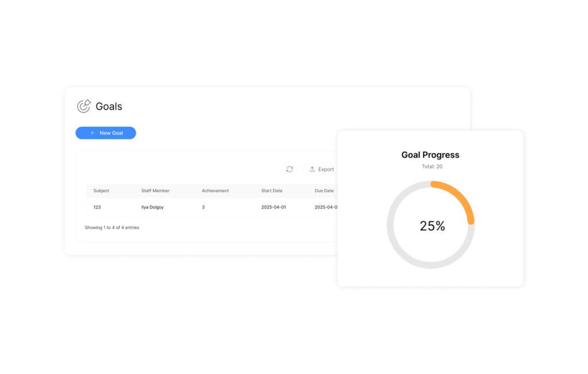Click the upload arrow icon beside Export

click(312, 169)
